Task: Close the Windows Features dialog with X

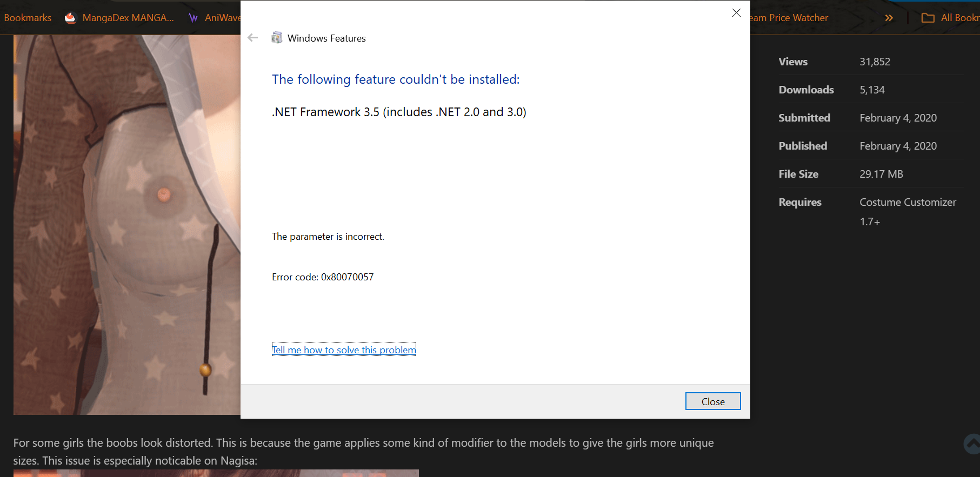Action: 736,12
